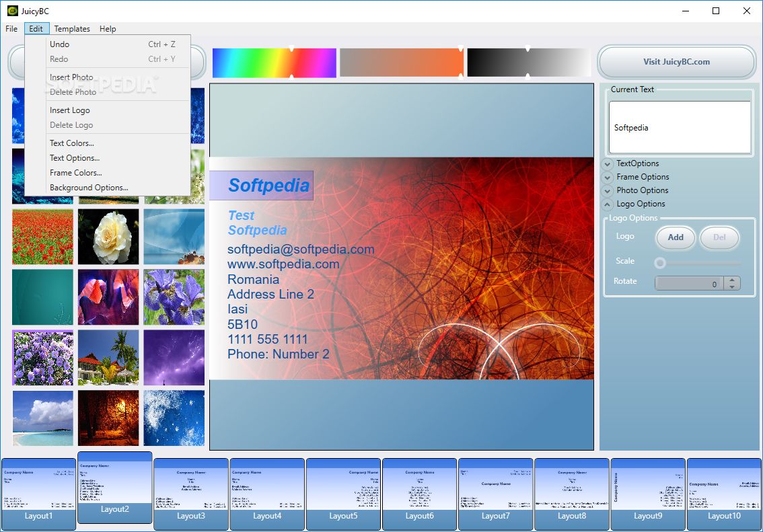Select the softpedia@softpedia.com email line
Screen dimensions: 763x532
tap(301, 250)
